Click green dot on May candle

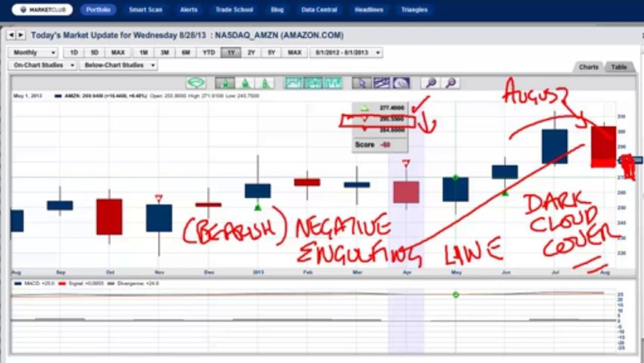coord(455,177)
